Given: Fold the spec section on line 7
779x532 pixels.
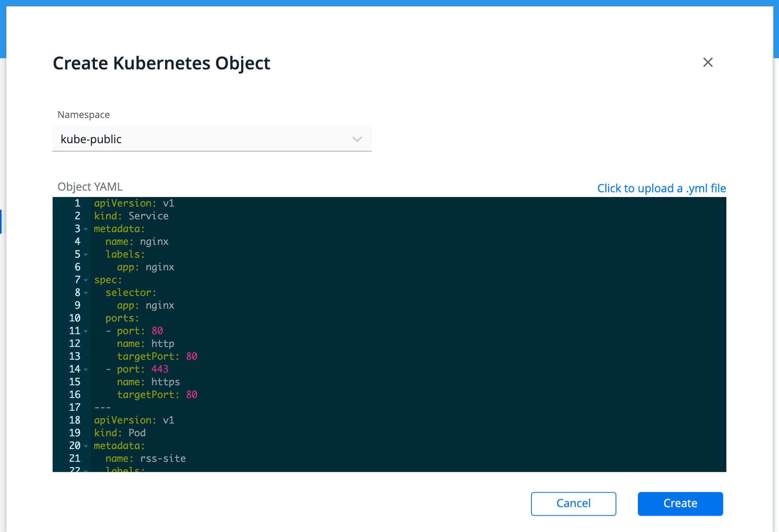Looking at the screenshot, I should 86,280.
